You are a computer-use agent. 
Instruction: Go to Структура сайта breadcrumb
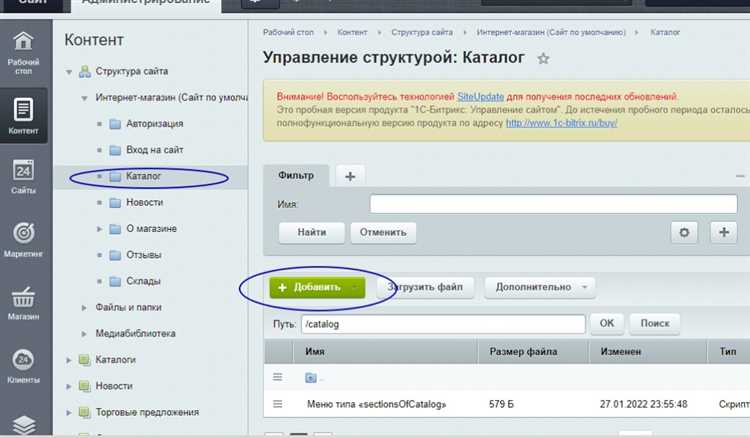[422, 33]
